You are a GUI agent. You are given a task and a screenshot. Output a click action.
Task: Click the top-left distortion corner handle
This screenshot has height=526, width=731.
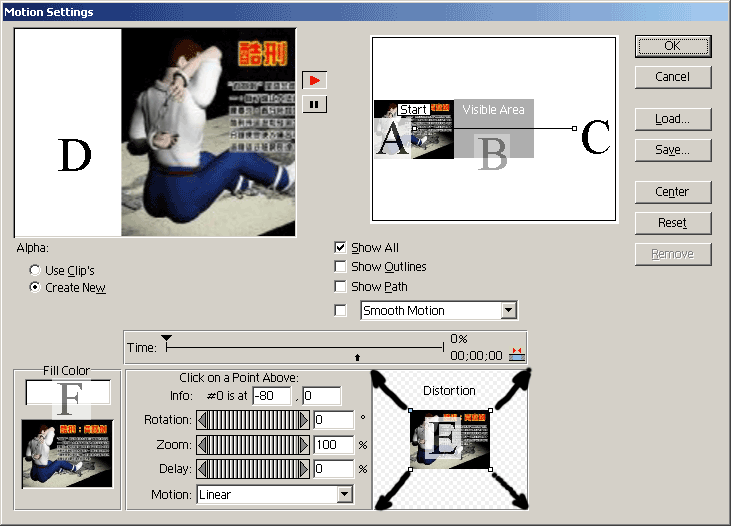pyautogui.click(x=410, y=410)
